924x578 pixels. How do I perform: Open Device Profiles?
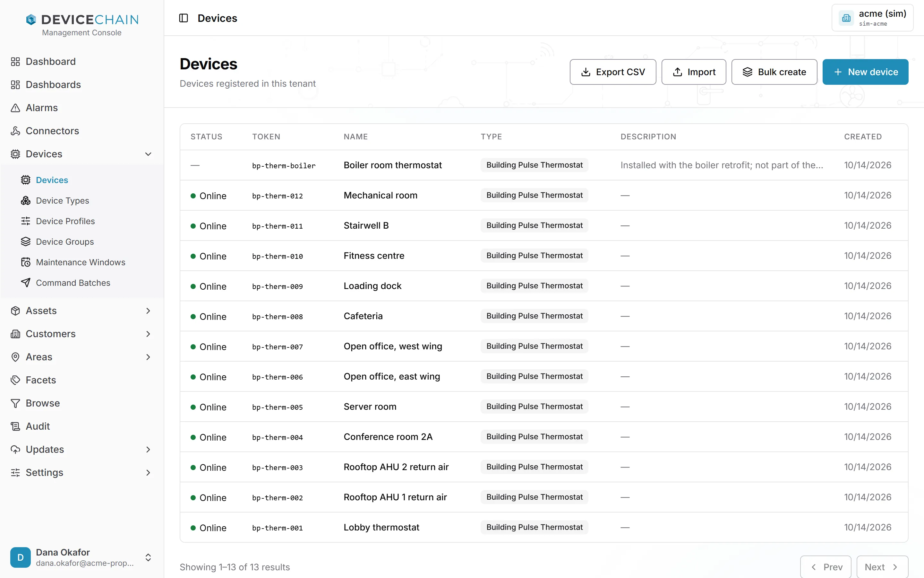[65, 221]
